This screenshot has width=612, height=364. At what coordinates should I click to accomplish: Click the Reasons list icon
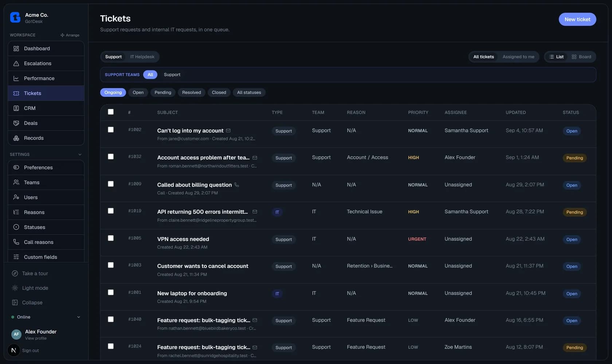point(16,212)
